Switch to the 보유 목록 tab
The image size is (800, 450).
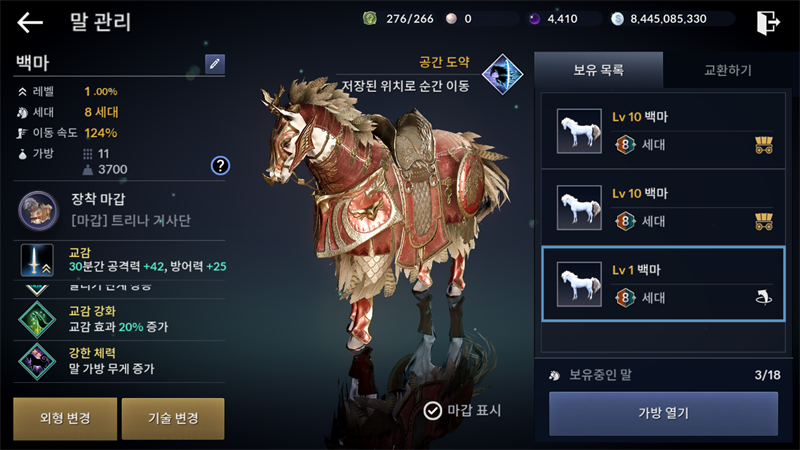coord(598,70)
